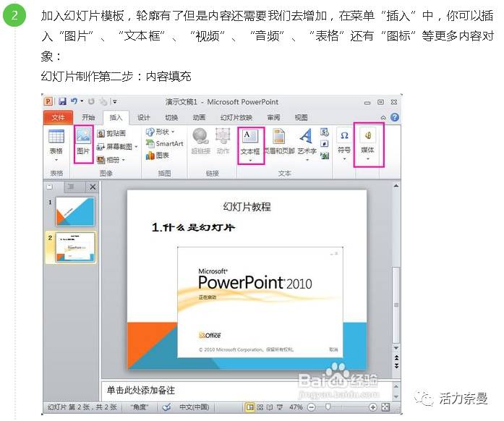Click 屏幕截图 (Screenshot) button
The height and width of the screenshot is (421, 504).
click(x=114, y=147)
